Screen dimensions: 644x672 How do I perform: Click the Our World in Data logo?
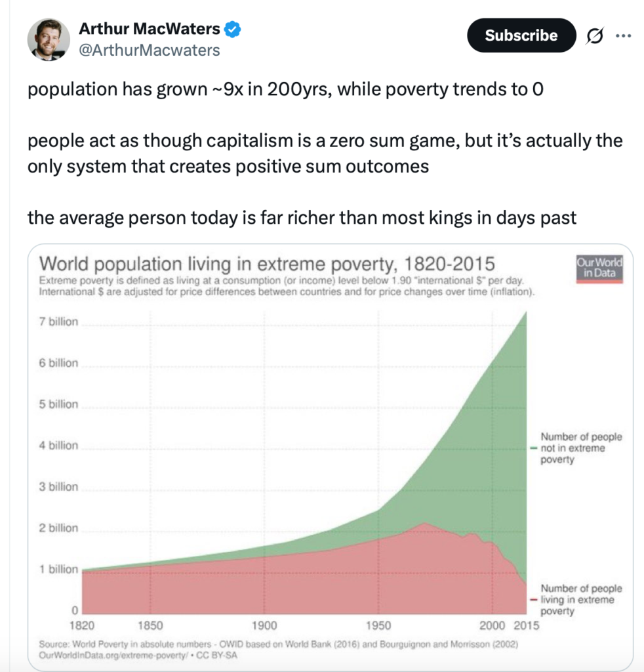click(x=599, y=269)
